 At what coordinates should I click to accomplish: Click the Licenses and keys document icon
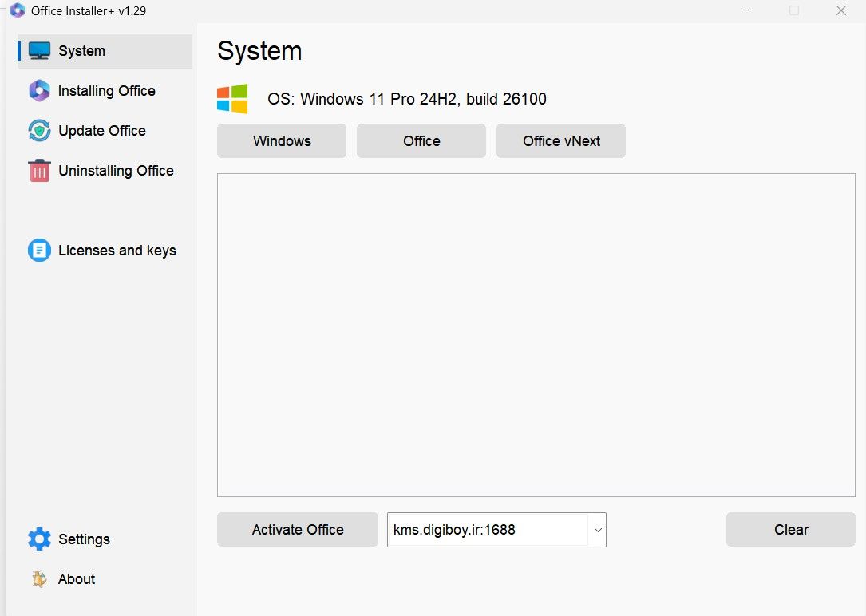click(x=39, y=250)
